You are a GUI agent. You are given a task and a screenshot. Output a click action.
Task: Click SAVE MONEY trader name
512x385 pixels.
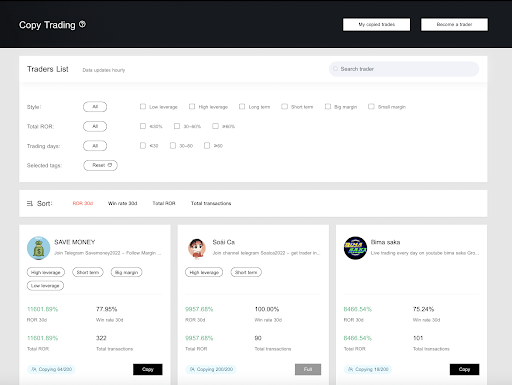[75, 242]
